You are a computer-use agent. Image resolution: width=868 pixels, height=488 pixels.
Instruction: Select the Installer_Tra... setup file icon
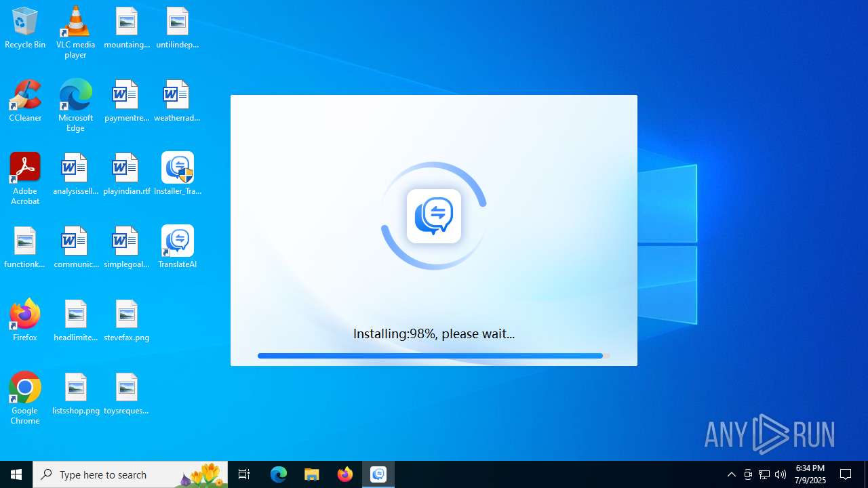(177, 175)
